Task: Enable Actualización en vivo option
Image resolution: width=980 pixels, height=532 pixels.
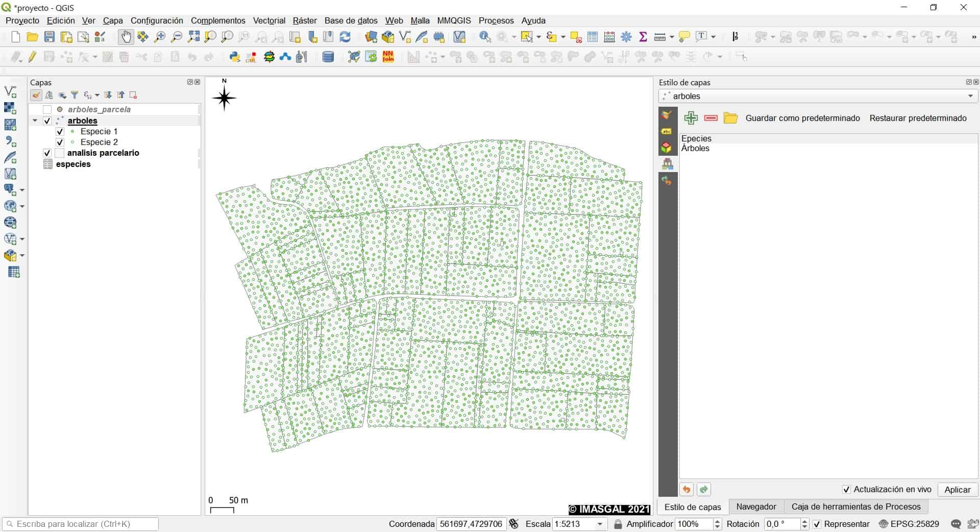Action: pyautogui.click(x=846, y=490)
